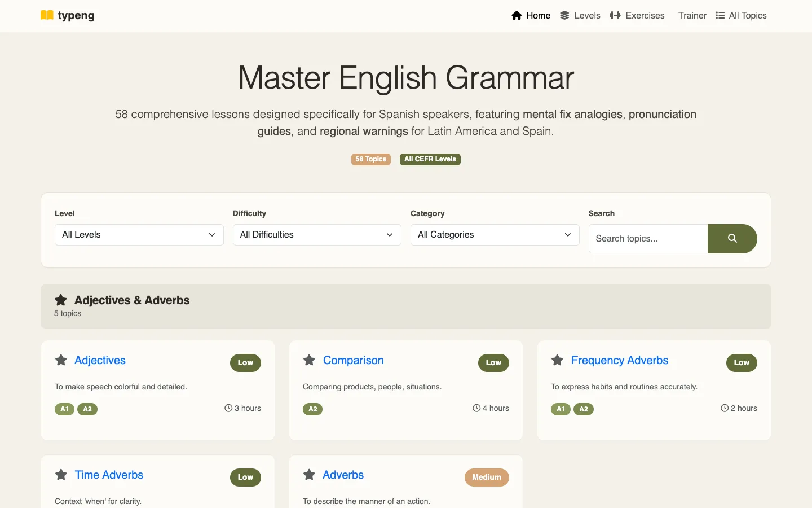The width and height of the screenshot is (812, 508).
Task: Click 'To describe the manner of an action.' text
Action: 367,501
